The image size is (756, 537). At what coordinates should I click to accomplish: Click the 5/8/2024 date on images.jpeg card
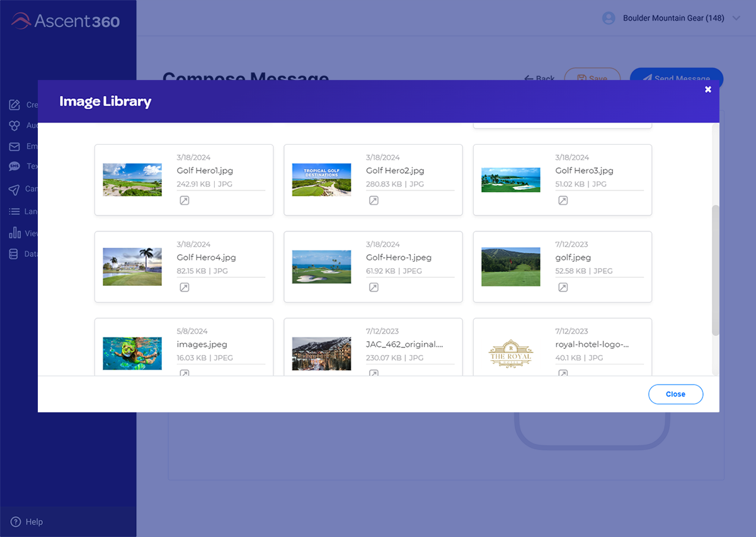[192, 331]
